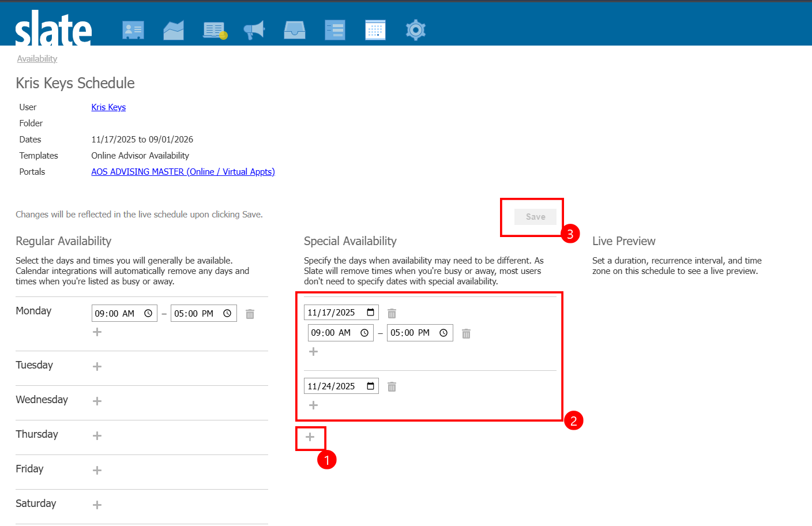Open AOS ADVISING MASTER portal link
Screen dimensions: 812x526
183,172
